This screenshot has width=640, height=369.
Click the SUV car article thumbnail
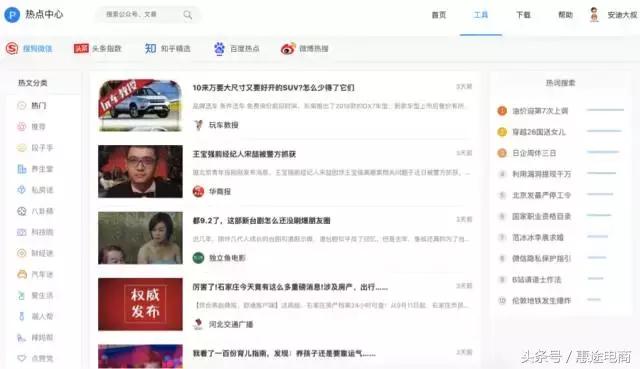140,105
